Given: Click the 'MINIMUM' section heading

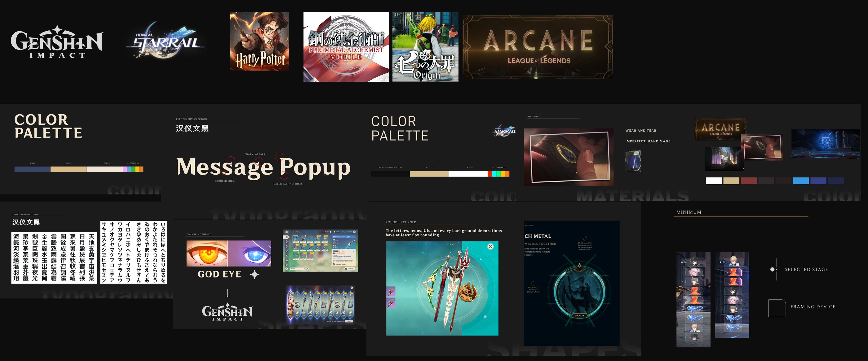Looking at the screenshot, I should click(x=689, y=212).
